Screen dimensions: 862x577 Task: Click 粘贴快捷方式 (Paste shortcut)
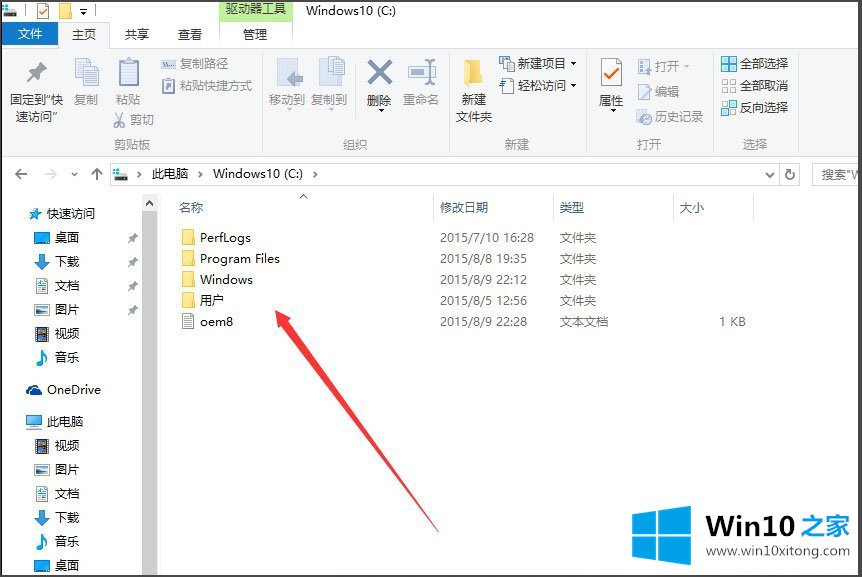[207, 86]
